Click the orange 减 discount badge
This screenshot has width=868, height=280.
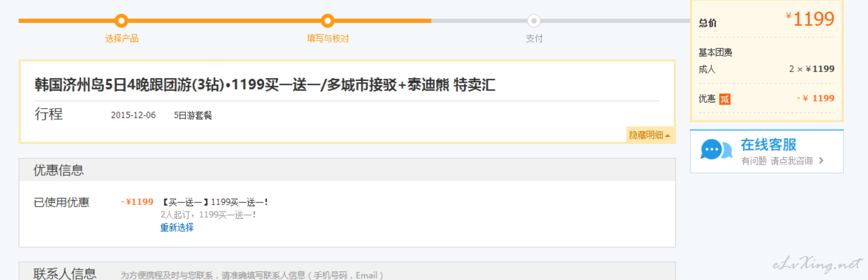[724, 99]
